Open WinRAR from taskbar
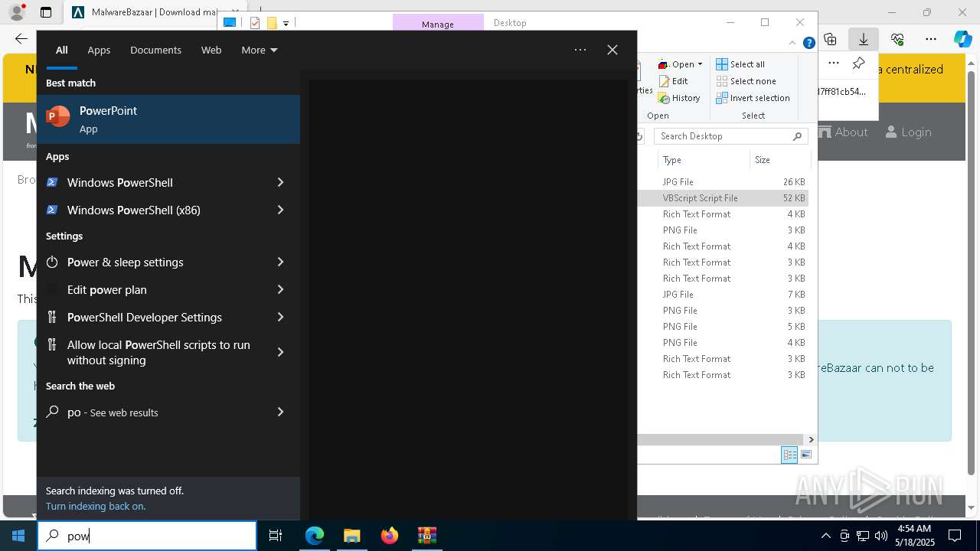The width and height of the screenshot is (980, 551). (x=426, y=536)
